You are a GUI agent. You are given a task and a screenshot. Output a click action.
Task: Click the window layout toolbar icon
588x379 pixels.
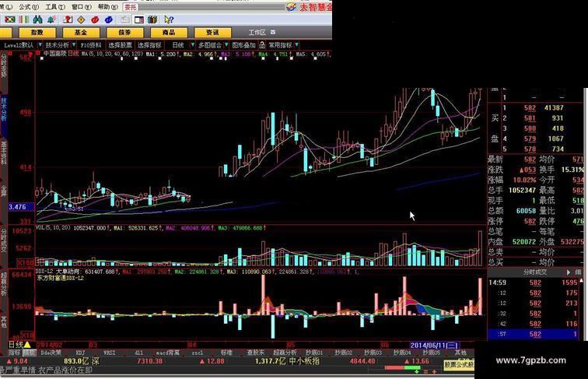pyautogui.click(x=138, y=19)
